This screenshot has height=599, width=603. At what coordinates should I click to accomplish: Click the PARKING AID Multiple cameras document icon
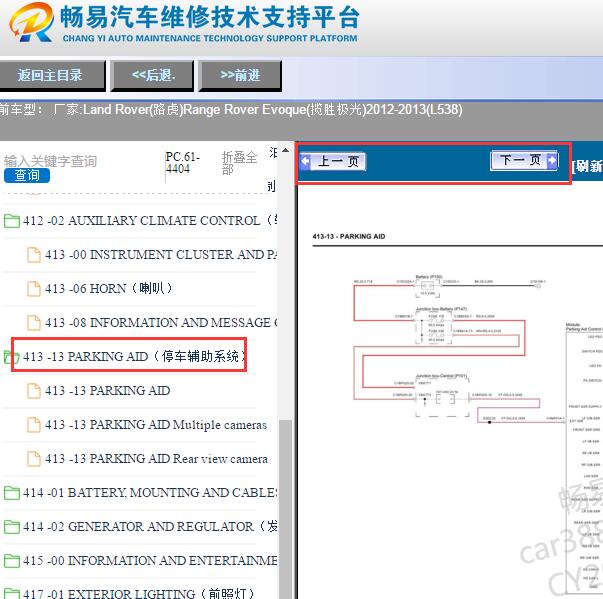click(x=34, y=425)
